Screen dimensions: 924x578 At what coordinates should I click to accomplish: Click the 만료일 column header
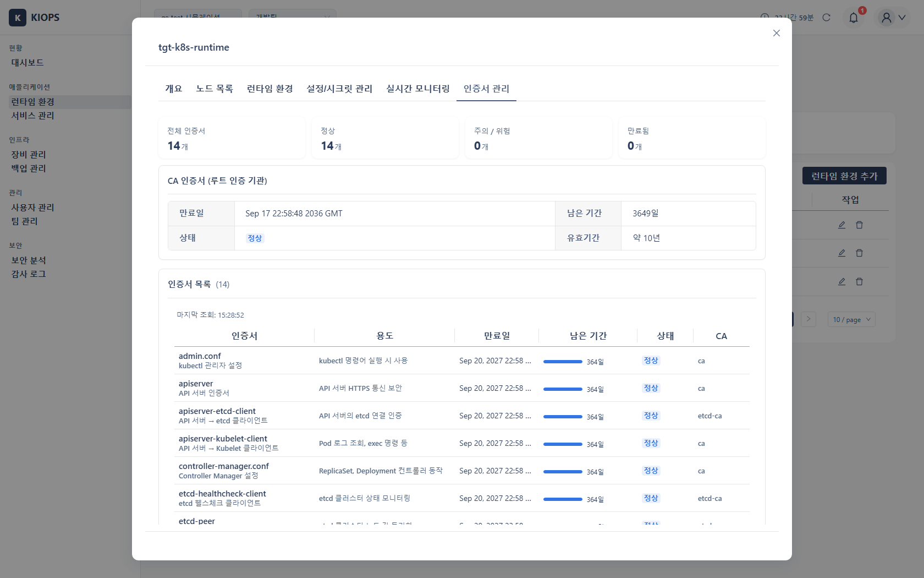point(497,336)
